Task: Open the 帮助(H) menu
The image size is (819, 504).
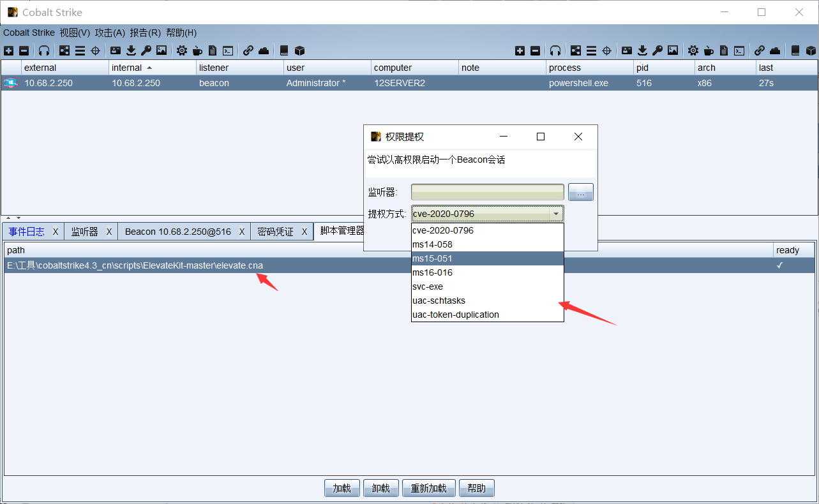Action: (x=181, y=33)
